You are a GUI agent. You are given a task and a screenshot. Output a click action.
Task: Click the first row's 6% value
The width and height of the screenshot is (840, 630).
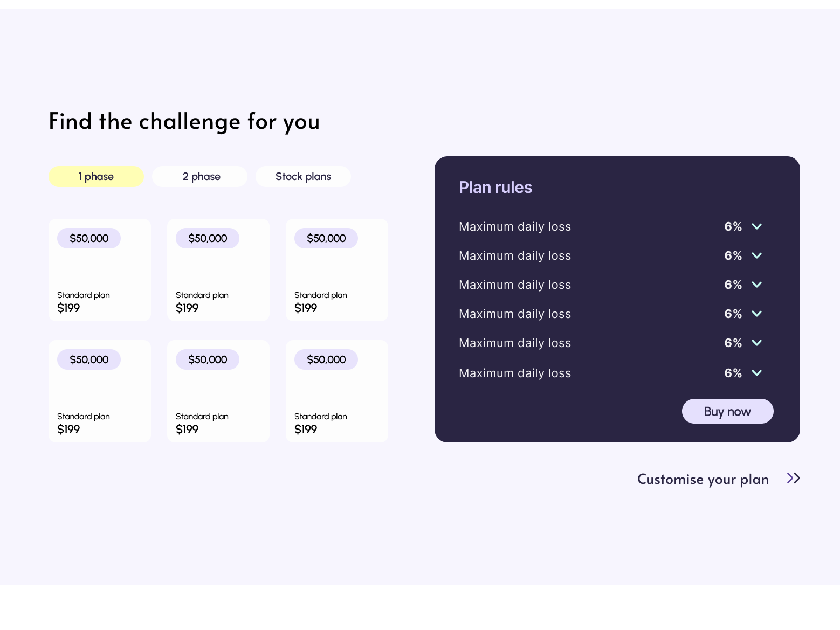733,226
